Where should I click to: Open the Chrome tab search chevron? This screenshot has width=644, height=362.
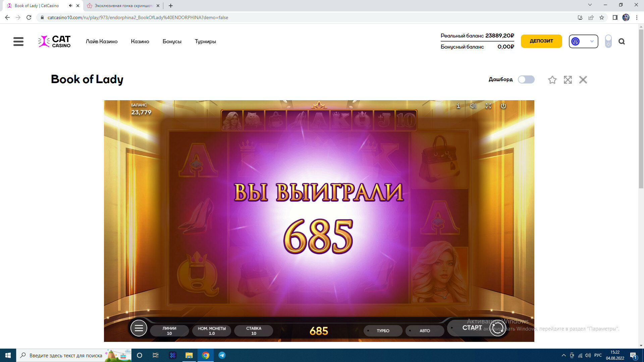[590, 5]
